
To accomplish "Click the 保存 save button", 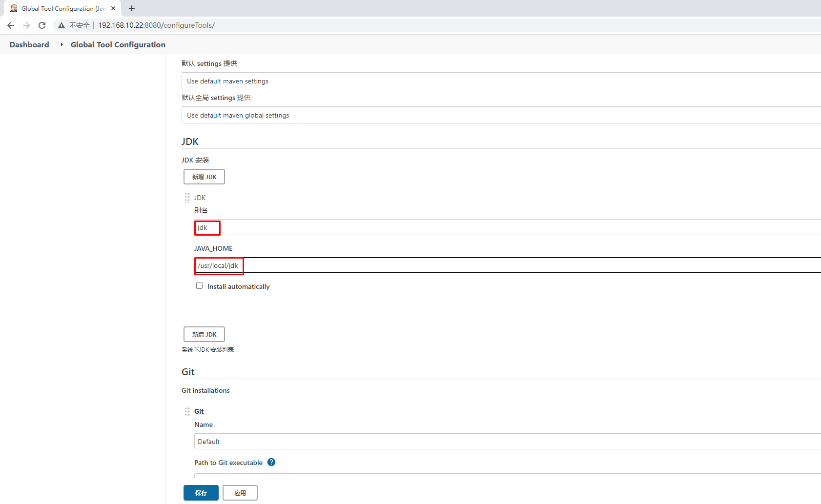I will [x=201, y=493].
